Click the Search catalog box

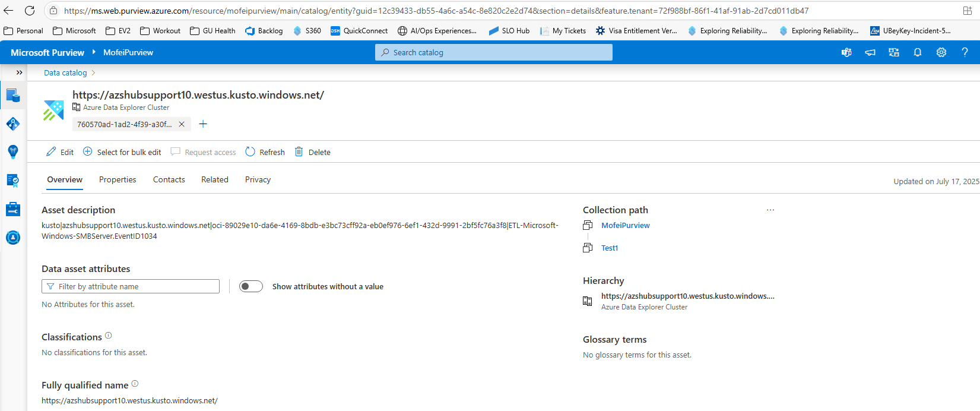(x=494, y=52)
